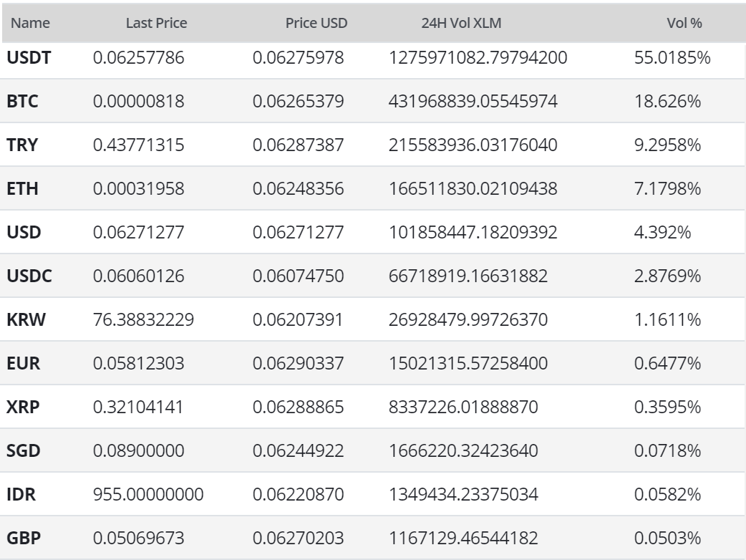The image size is (746, 560).
Task: Select XRP last price 0.32104141
Action: tap(138, 407)
